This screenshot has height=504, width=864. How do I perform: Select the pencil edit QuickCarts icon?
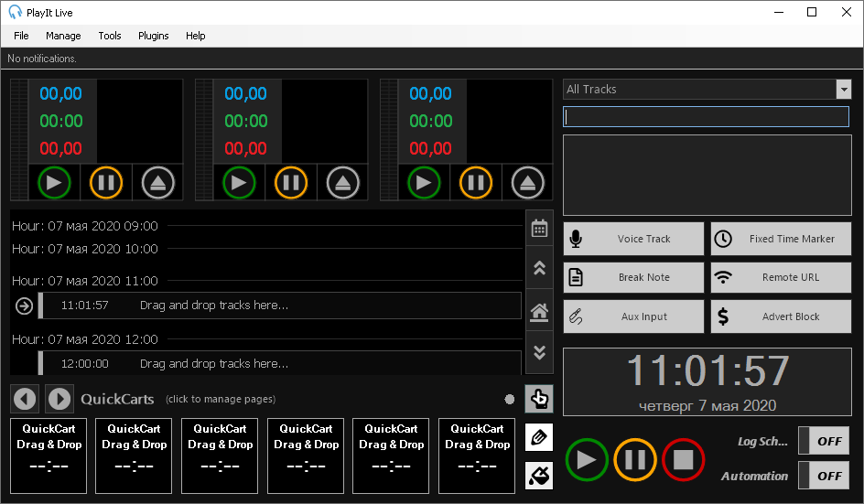(x=539, y=437)
